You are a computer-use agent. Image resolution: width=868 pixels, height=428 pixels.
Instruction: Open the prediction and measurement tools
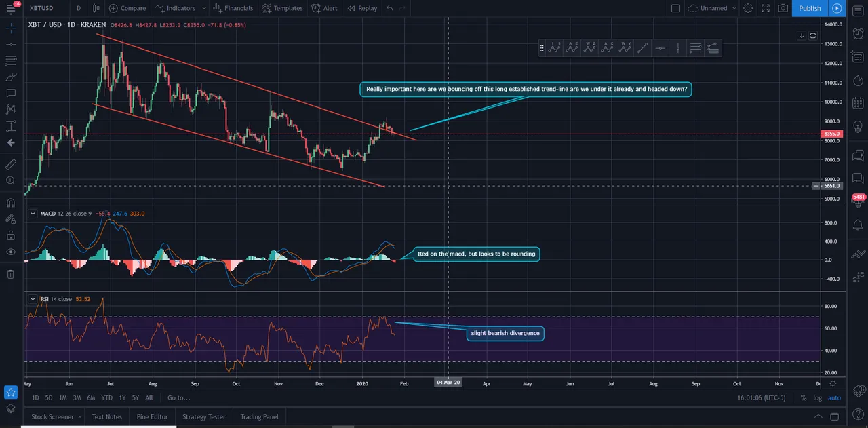point(10,125)
